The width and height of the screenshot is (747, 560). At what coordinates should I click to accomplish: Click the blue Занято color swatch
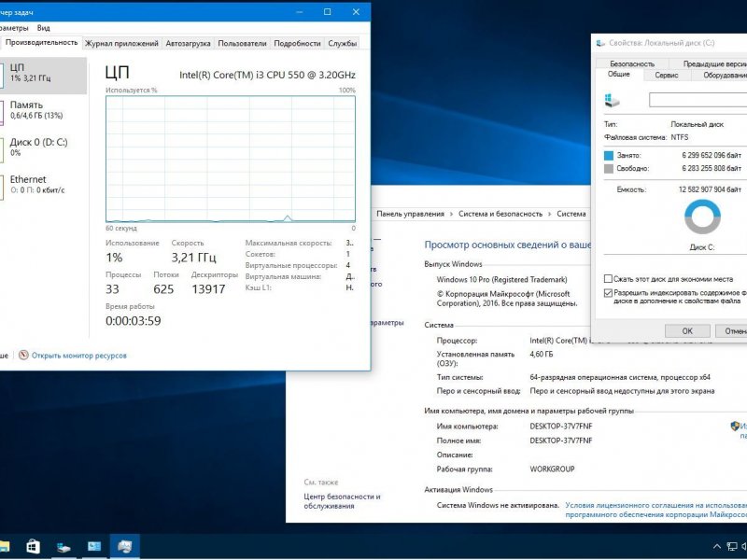(609, 155)
